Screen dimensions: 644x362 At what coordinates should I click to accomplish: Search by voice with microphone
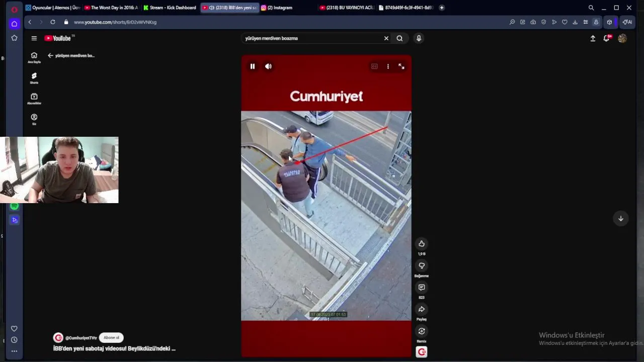419,38
